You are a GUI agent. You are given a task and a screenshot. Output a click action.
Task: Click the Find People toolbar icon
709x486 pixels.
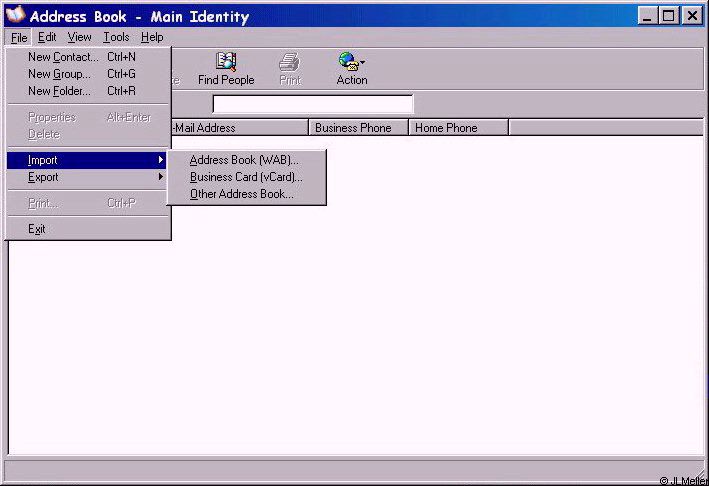coord(226,62)
